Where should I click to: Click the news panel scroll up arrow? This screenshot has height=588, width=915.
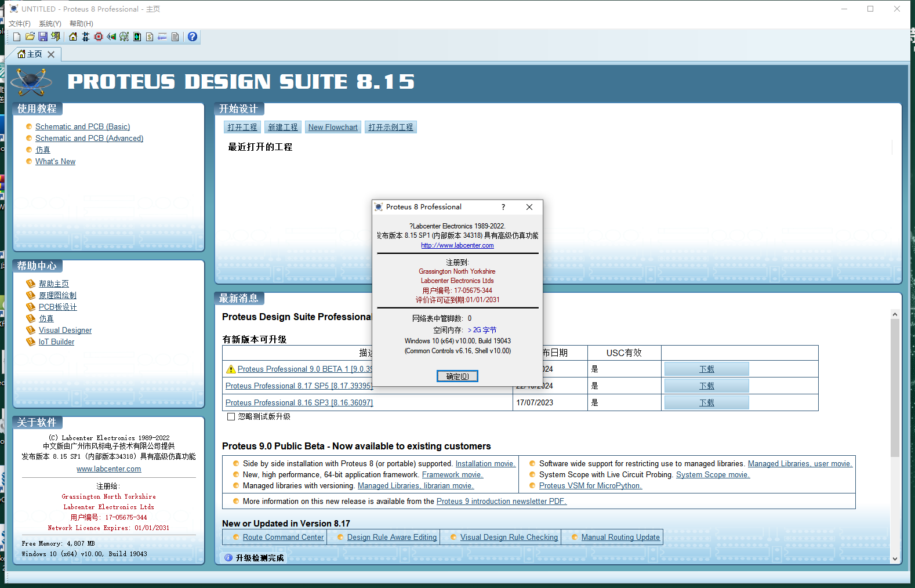895,314
